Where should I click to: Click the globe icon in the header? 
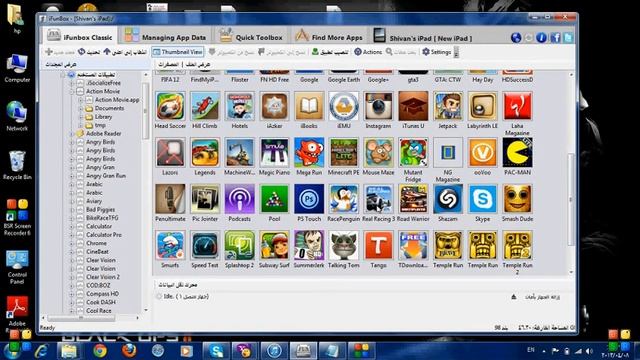coord(516,38)
